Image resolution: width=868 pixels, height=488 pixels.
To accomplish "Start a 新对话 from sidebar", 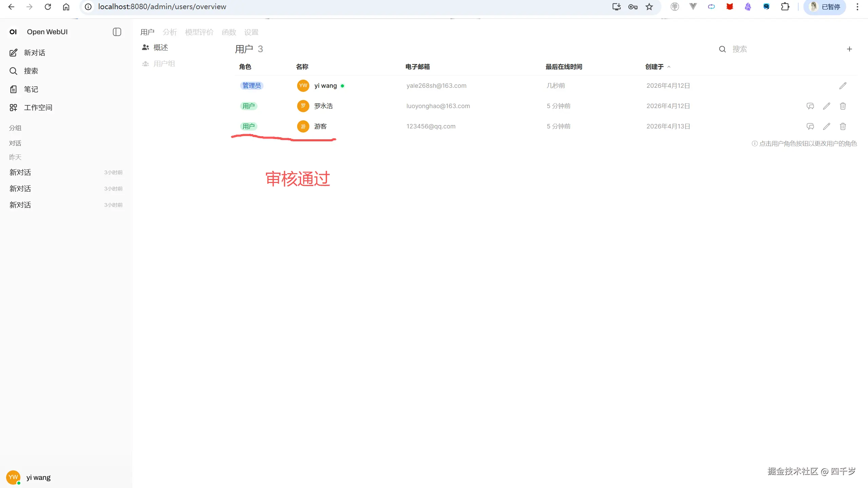I will pos(34,53).
